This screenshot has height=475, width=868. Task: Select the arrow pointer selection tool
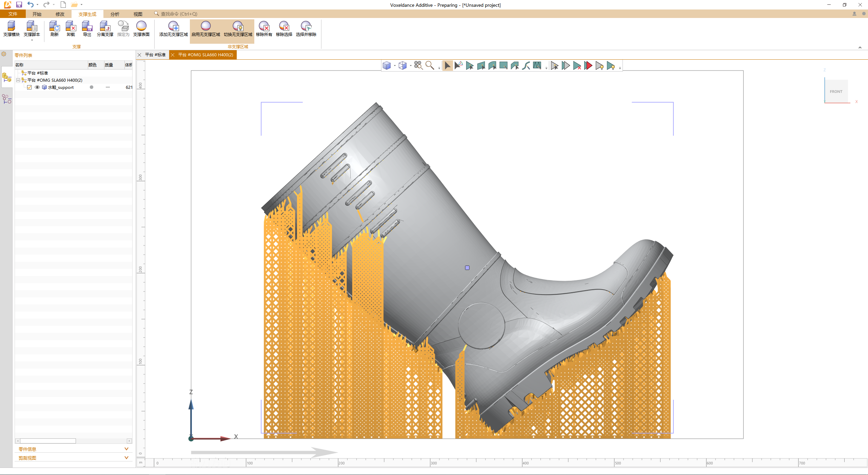coord(447,65)
